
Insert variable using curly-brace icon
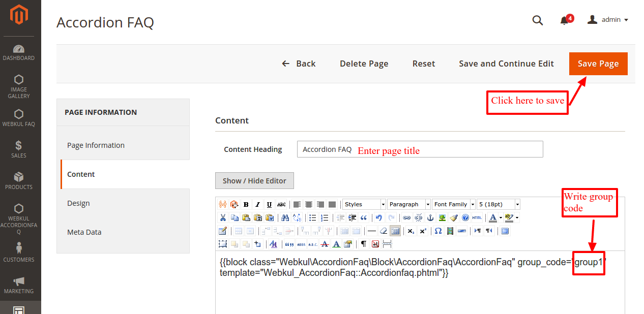click(x=222, y=204)
